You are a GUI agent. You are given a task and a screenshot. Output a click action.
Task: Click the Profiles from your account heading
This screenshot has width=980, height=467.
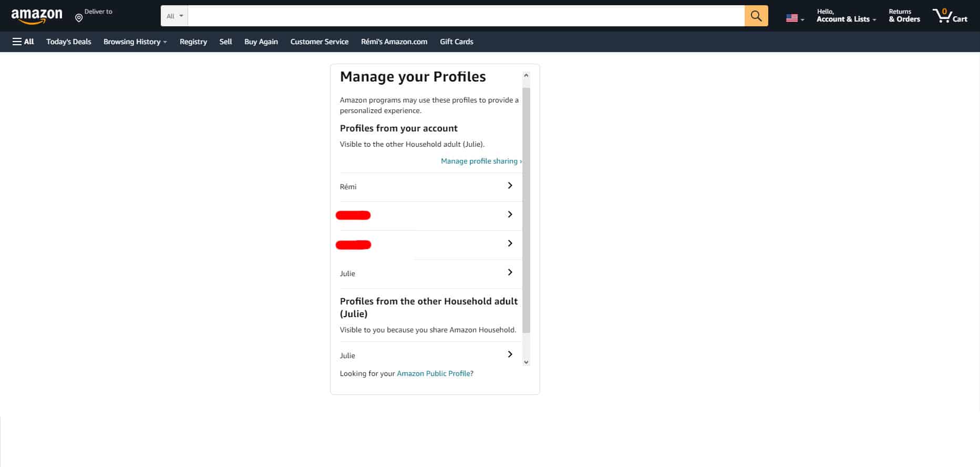click(x=399, y=128)
